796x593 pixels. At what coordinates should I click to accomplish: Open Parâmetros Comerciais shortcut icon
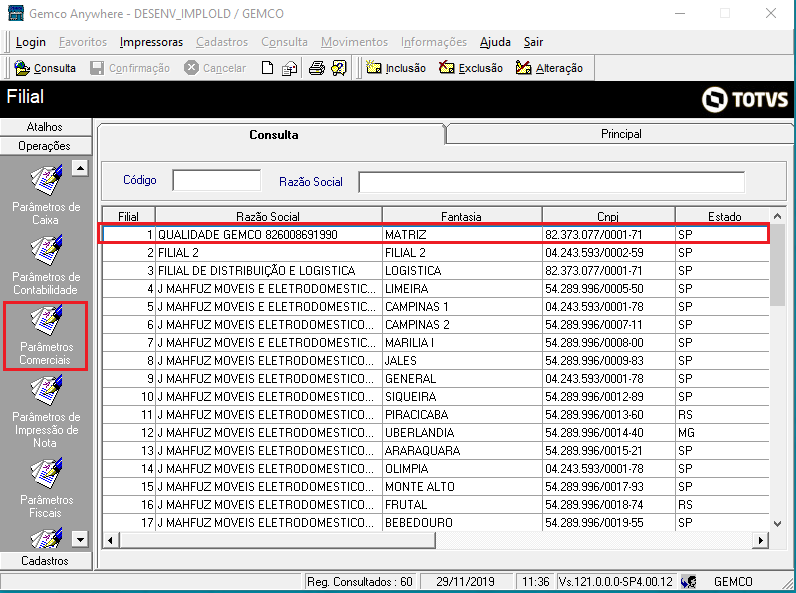(x=46, y=319)
